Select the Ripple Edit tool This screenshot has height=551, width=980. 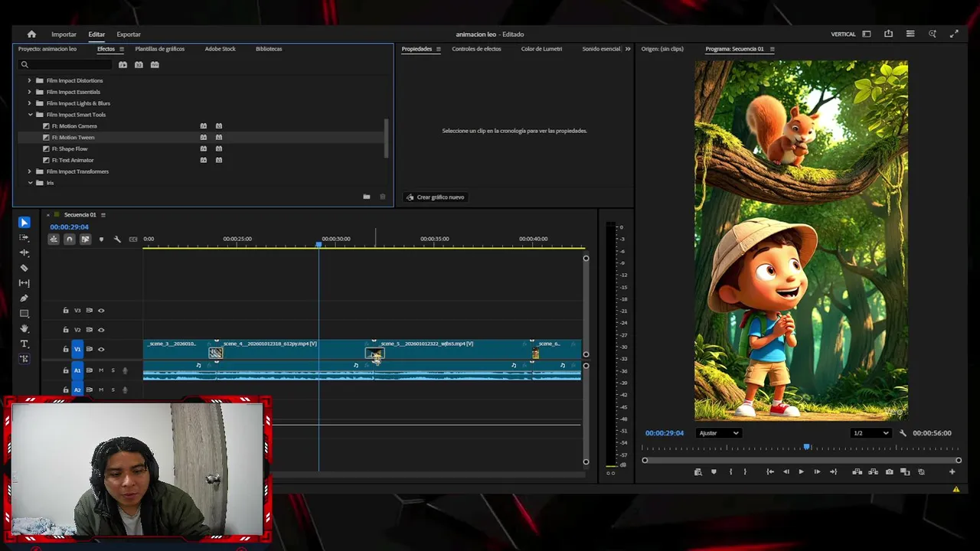pos(24,253)
